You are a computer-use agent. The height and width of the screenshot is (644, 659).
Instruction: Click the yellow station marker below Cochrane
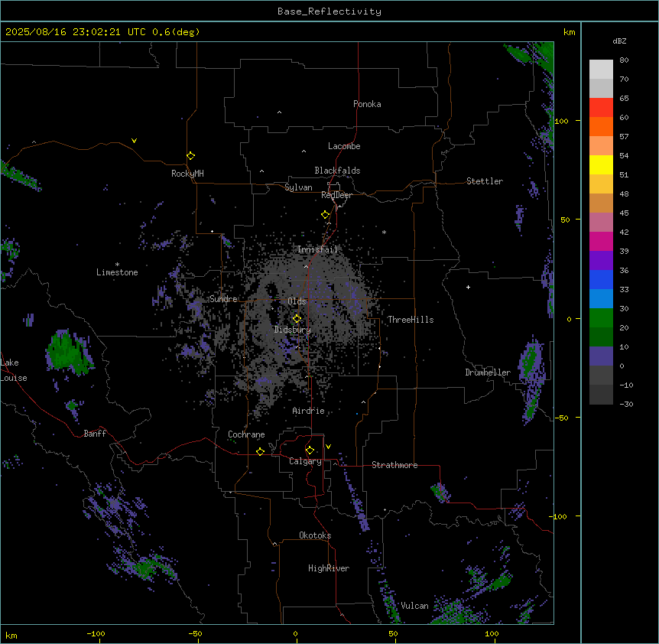pyautogui.click(x=260, y=451)
